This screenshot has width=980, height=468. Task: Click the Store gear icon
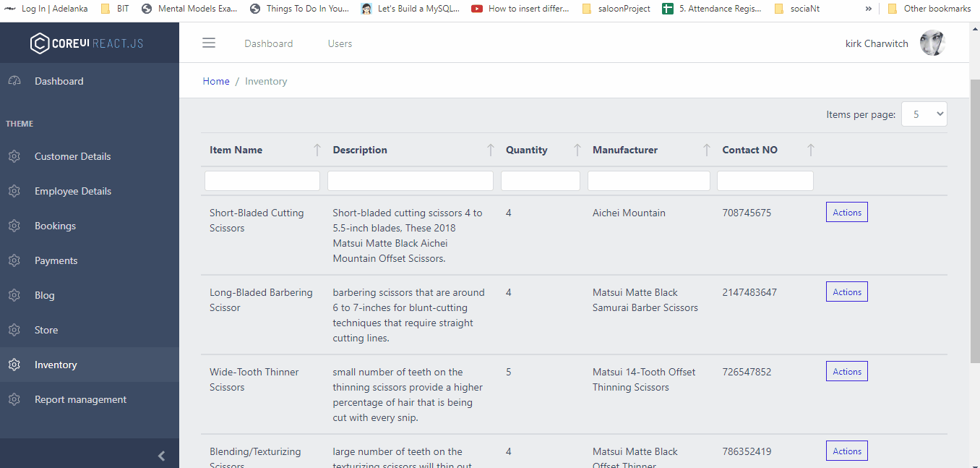[x=14, y=330]
